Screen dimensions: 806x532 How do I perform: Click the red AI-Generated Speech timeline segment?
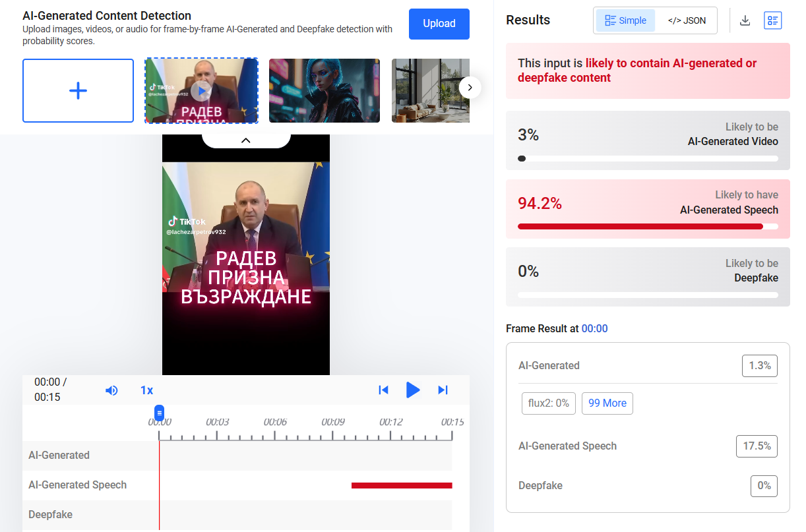(x=402, y=485)
